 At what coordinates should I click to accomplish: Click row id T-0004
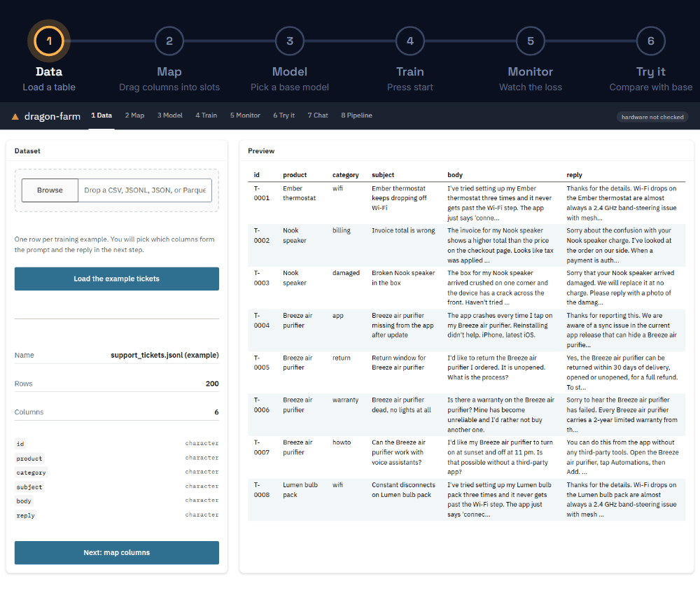tap(262, 320)
